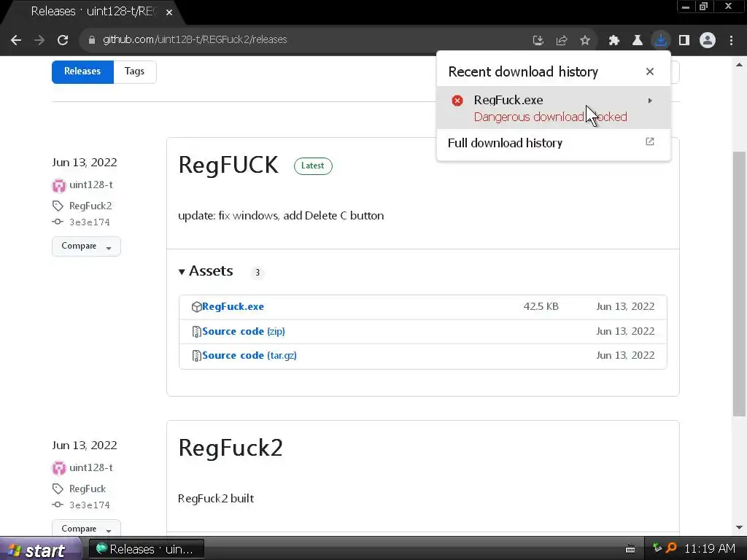Switch to the Tags tab
This screenshot has height=560, width=747.
(x=134, y=71)
